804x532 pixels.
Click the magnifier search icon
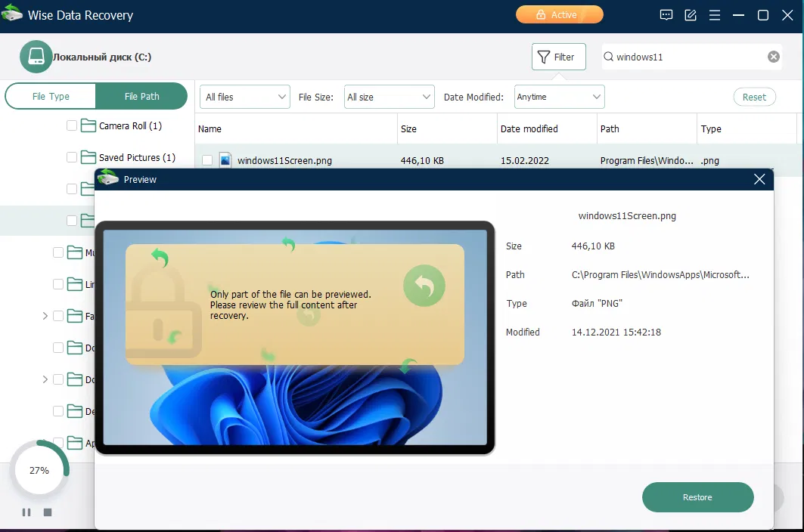[608, 57]
